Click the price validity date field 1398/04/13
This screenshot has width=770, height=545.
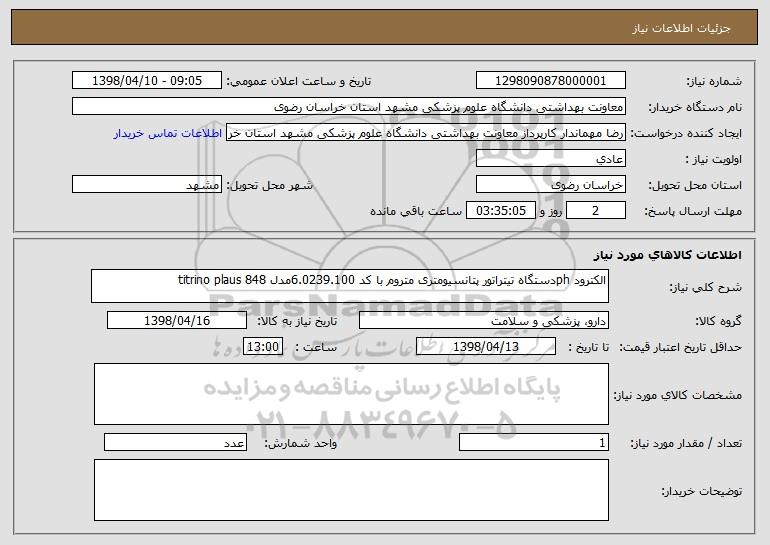click(x=486, y=347)
